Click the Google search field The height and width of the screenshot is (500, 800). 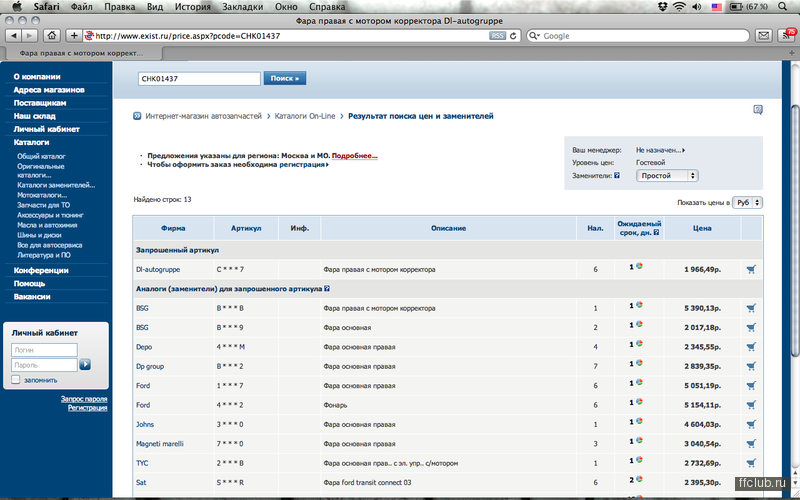click(638, 36)
